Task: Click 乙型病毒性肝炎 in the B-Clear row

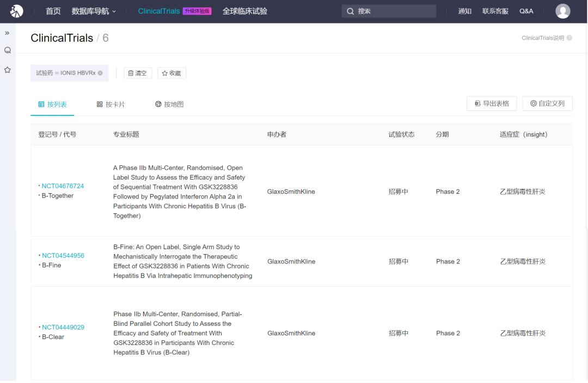Action: point(523,333)
